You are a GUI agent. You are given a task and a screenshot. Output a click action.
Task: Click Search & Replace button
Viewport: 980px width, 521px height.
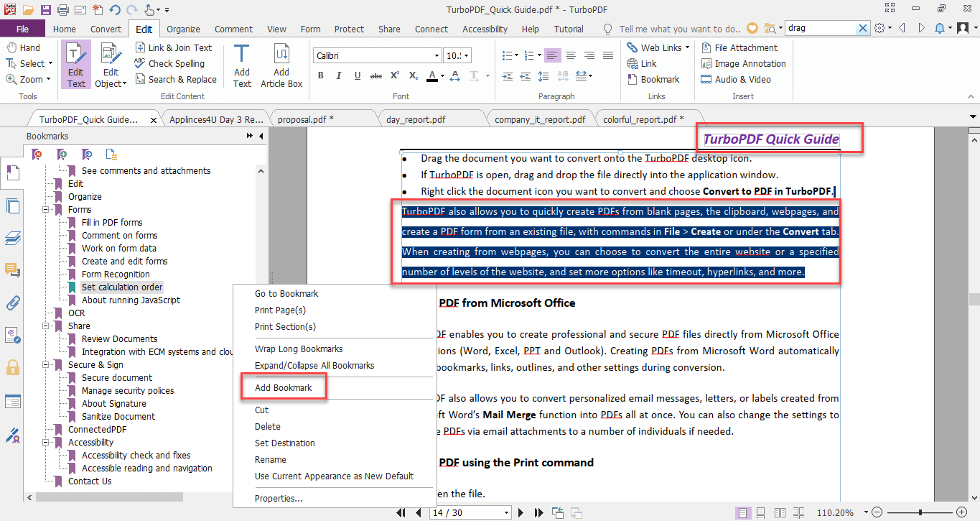[175, 79]
